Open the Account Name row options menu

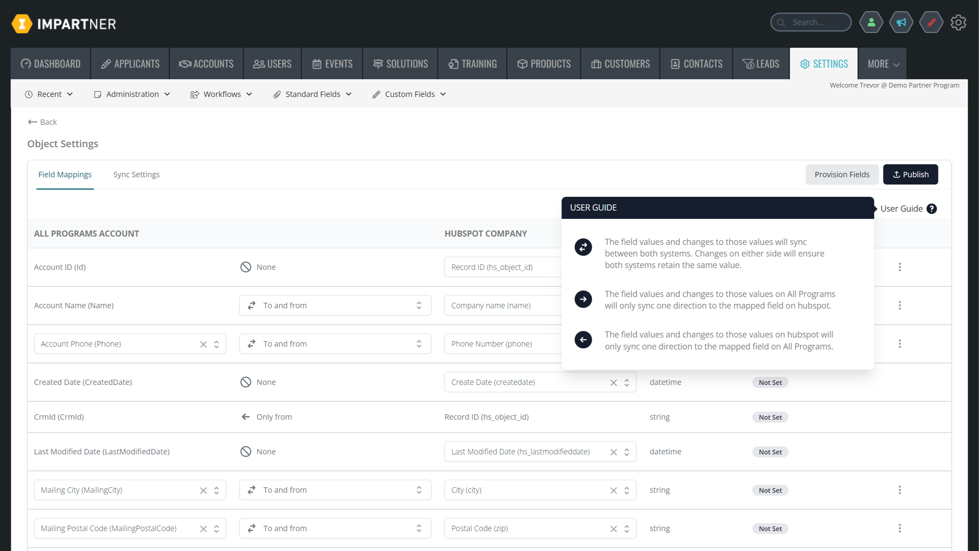click(x=900, y=306)
